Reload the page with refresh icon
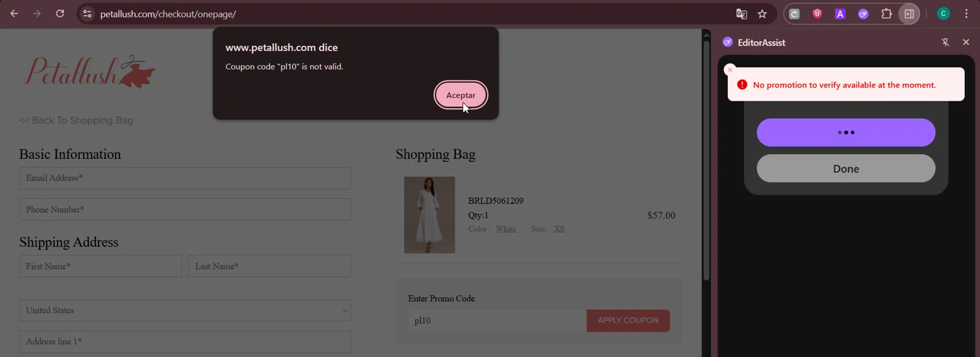Image resolution: width=980 pixels, height=357 pixels. (x=60, y=14)
